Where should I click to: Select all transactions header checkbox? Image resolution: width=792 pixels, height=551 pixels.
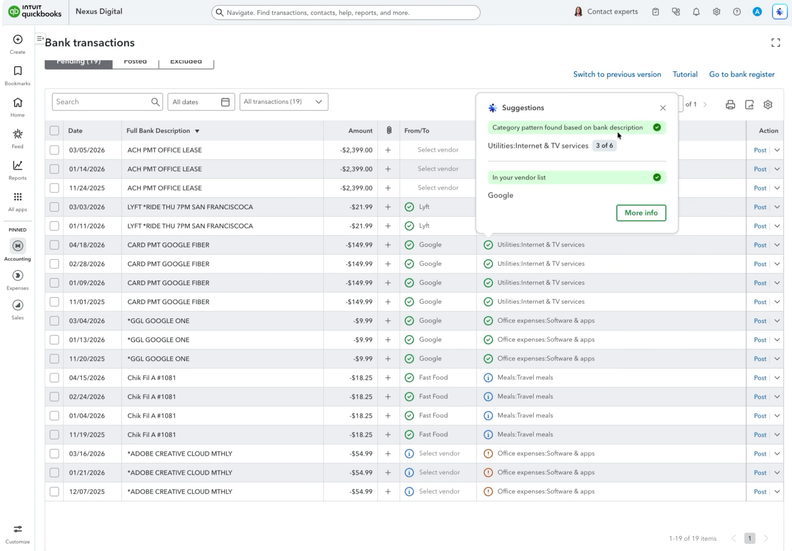coord(54,131)
